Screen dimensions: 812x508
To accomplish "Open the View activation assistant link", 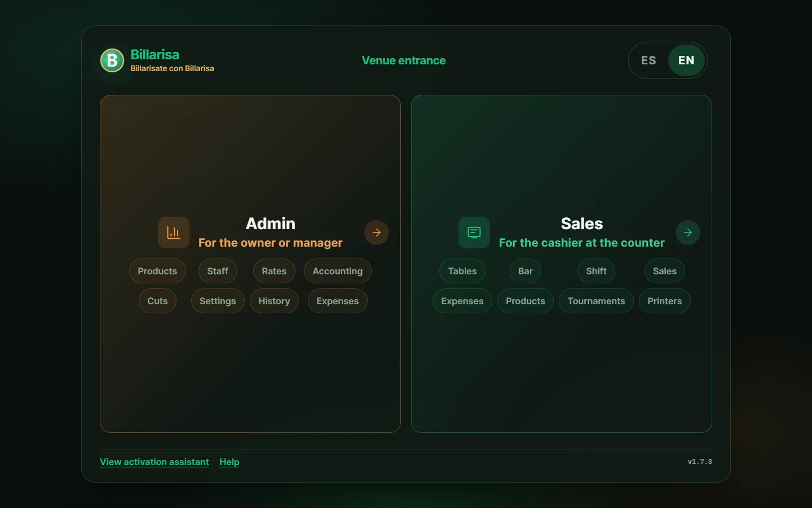I will coord(155,462).
